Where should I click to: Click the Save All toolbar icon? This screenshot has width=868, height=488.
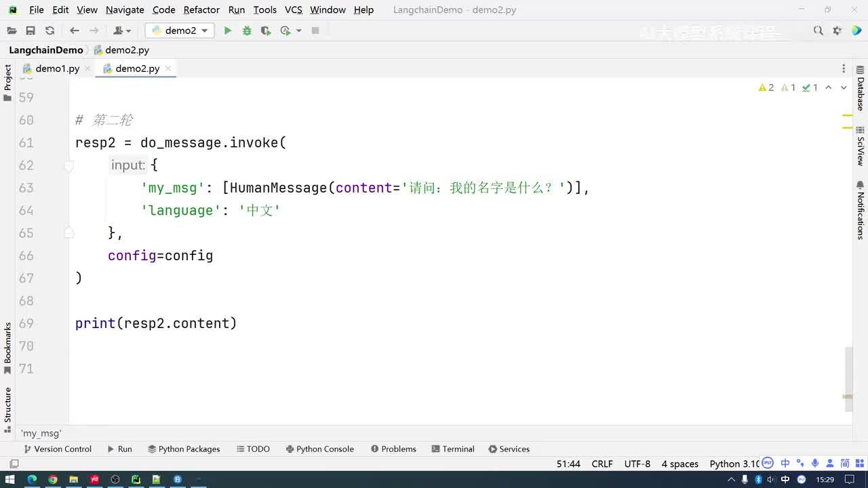(31, 30)
